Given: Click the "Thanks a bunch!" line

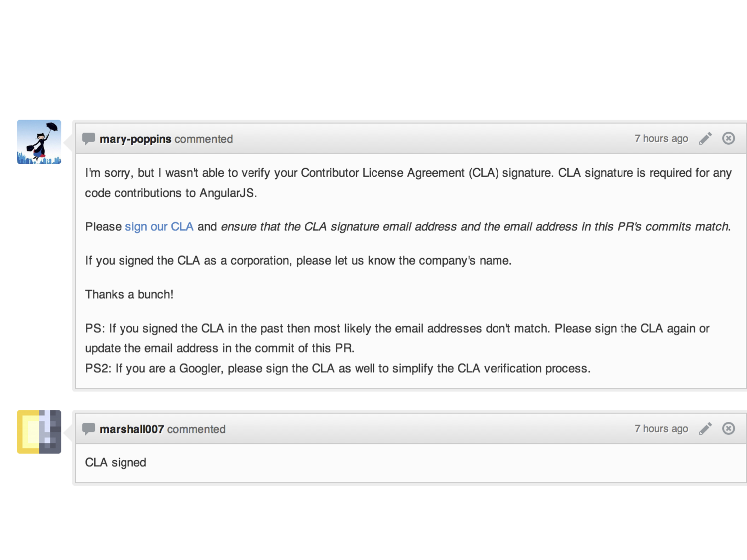Looking at the screenshot, I should click(x=129, y=294).
